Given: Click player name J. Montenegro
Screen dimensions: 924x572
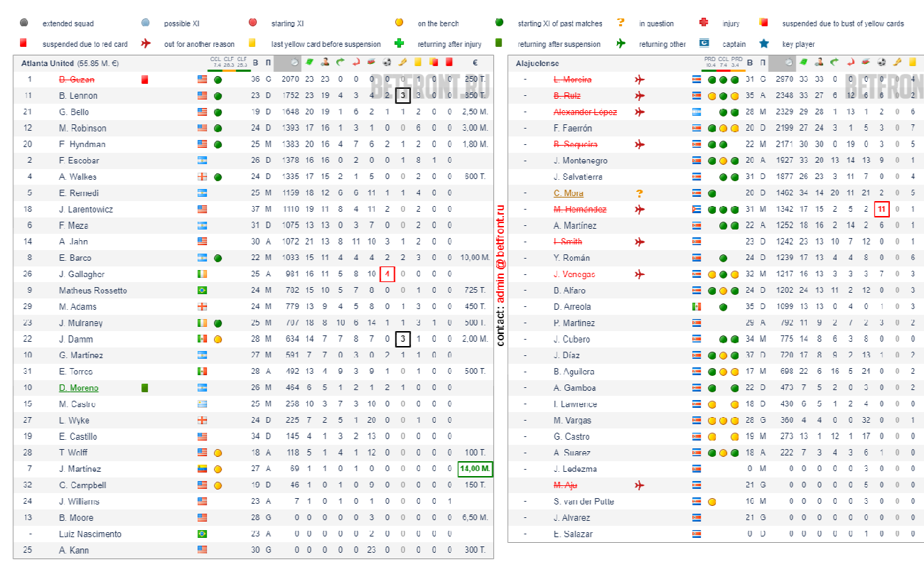Looking at the screenshot, I should pos(581,161).
